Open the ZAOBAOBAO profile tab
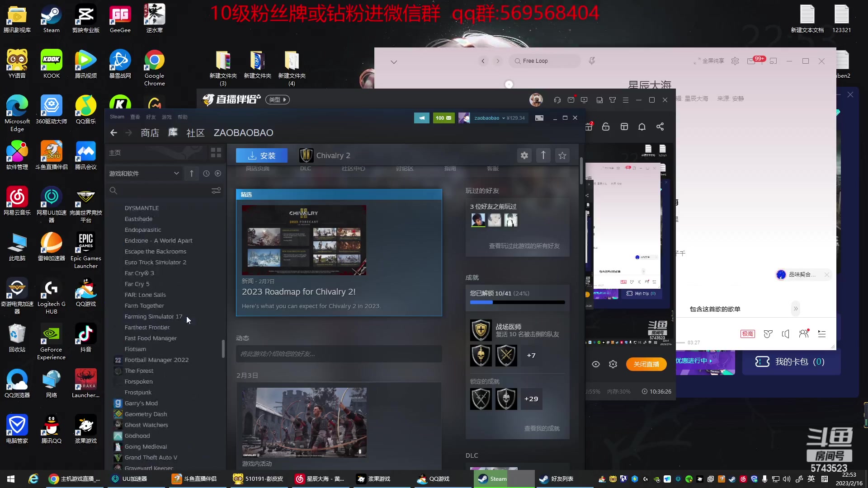This screenshot has height=488, width=868. (x=243, y=133)
